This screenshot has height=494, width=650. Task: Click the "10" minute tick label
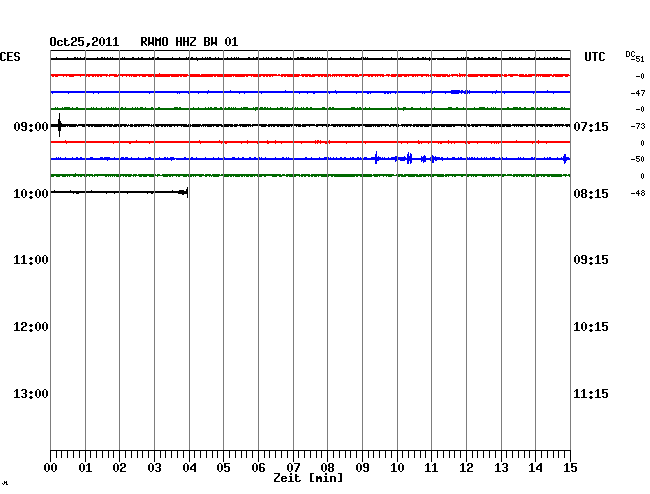397,468
